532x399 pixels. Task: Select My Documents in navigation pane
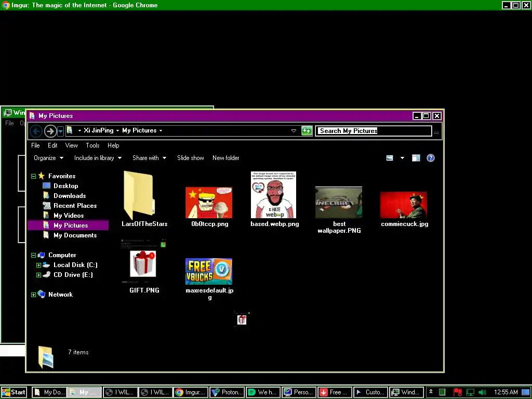coord(75,235)
